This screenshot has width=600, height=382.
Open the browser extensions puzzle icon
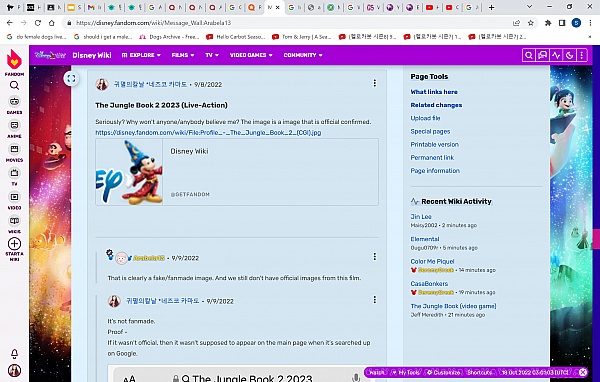pos(548,23)
